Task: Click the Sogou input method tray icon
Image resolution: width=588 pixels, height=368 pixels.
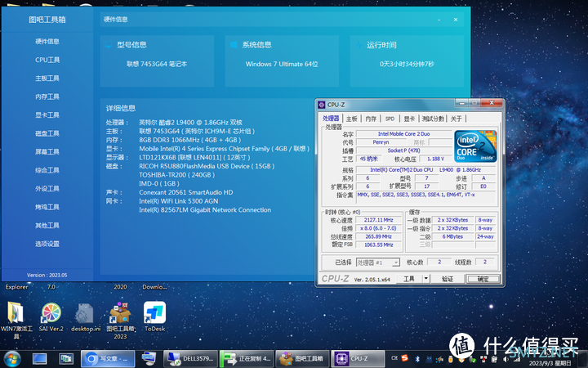Action: (x=404, y=358)
